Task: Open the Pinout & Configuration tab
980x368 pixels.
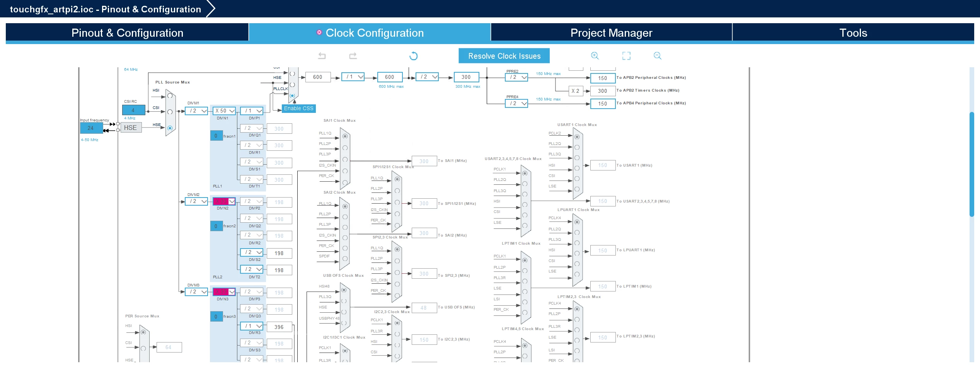Action: click(x=127, y=33)
